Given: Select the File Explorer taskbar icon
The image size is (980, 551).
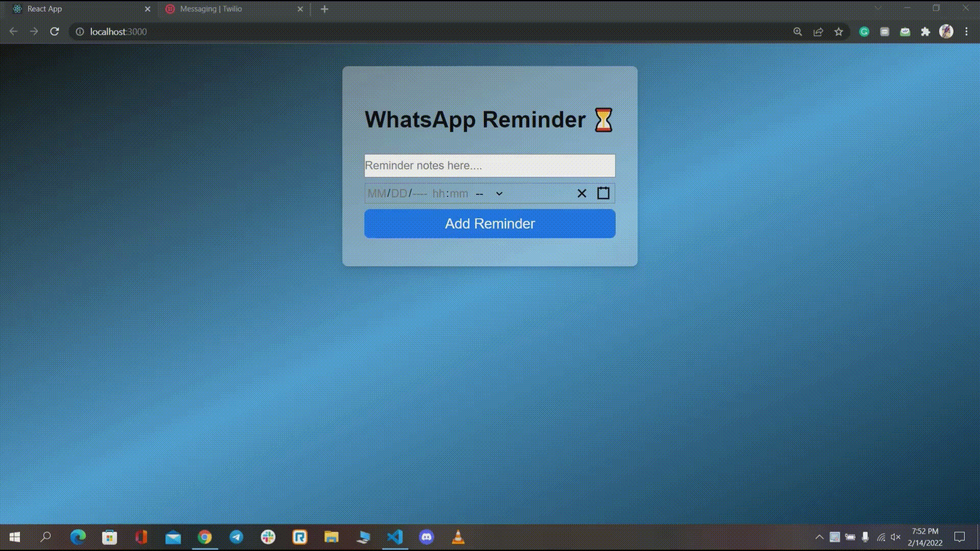Looking at the screenshot, I should 330,537.
